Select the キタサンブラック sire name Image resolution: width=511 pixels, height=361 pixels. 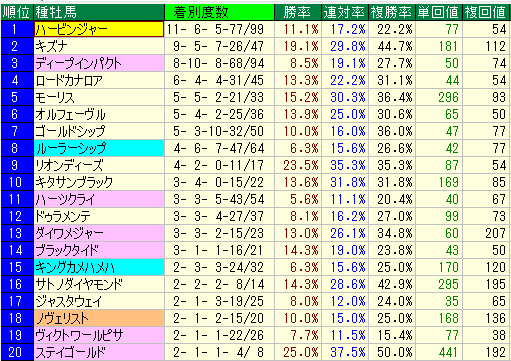click(x=74, y=182)
